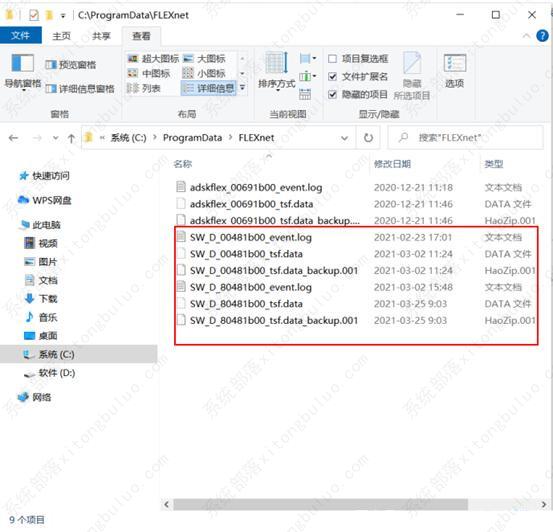Viewport: 553px width, 532px height.
Task: Open the Navigation pane (导航窗格) button
Action: click(x=23, y=72)
